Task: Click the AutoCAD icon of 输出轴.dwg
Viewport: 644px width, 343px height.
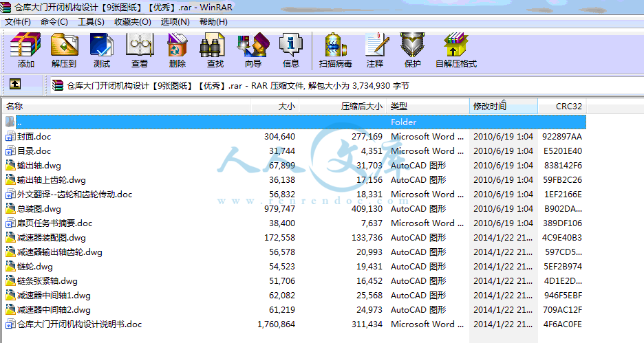Action: point(10,166)
